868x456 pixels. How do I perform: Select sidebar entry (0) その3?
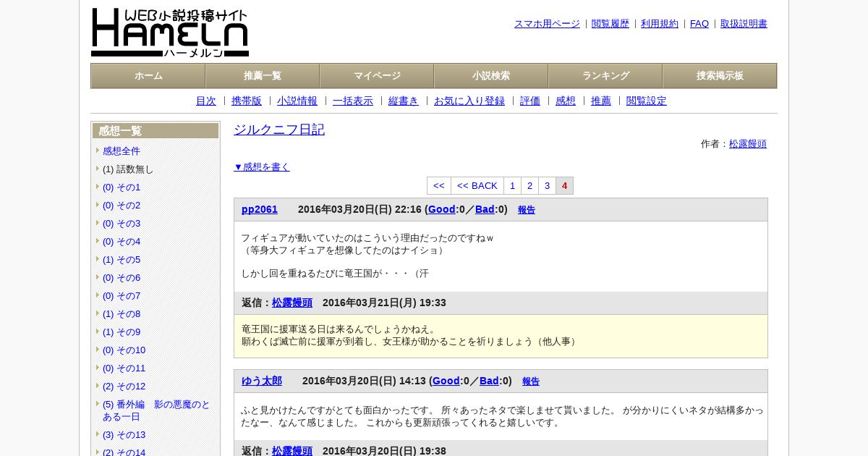coord(122,224)
